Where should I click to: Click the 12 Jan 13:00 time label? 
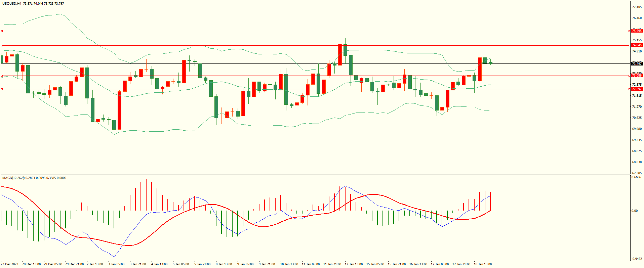354,264
